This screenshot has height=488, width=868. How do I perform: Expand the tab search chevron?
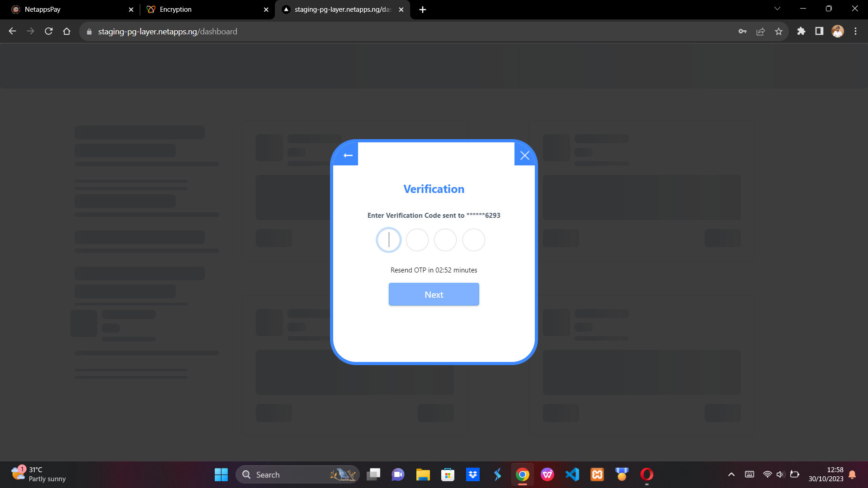tap(777, 9)
